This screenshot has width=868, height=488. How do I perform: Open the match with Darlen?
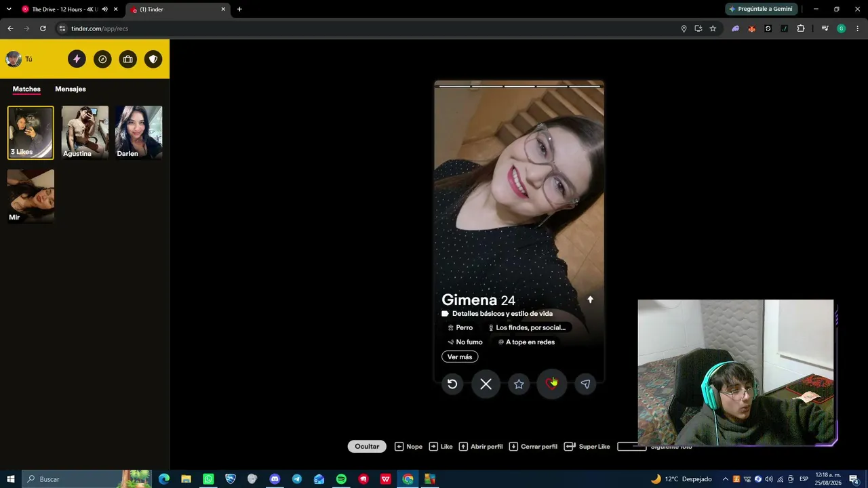(139, 133)
